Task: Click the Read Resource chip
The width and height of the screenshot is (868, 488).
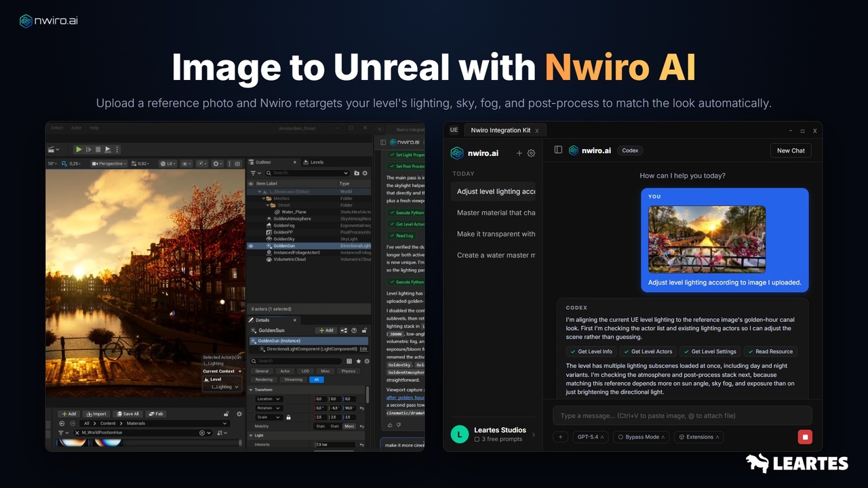Action: (770, 352)
